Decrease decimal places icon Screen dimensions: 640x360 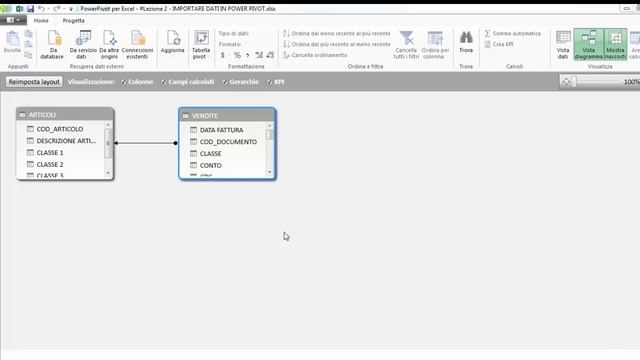tap(270, 55)
